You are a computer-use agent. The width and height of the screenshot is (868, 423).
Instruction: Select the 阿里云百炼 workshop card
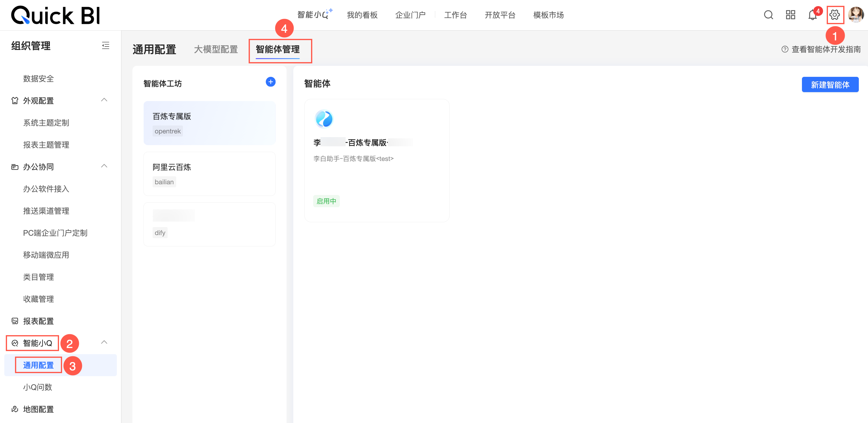[210, 174]
